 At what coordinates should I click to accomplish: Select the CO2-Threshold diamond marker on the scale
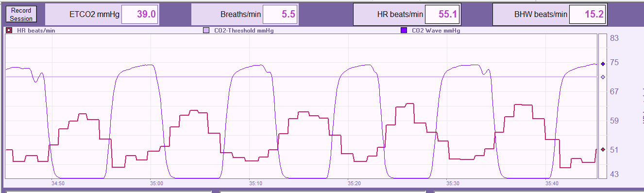click(603, 77)
